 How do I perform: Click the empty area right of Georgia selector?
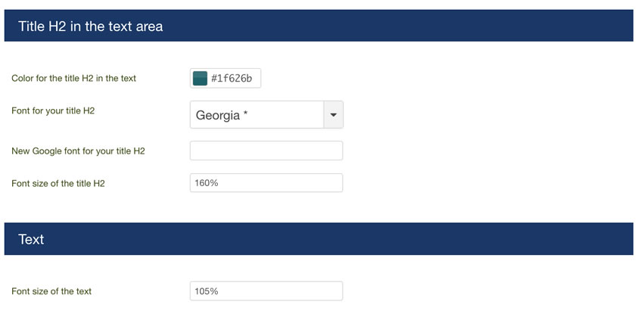(489, 115)
